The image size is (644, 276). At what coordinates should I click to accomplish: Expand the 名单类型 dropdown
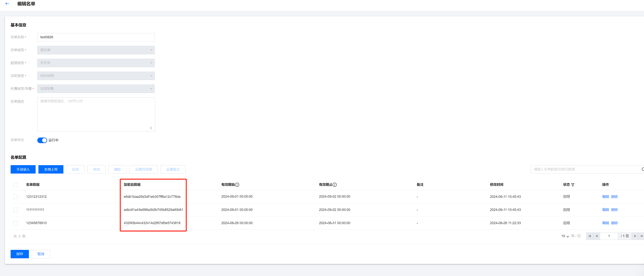coord(96,50)
